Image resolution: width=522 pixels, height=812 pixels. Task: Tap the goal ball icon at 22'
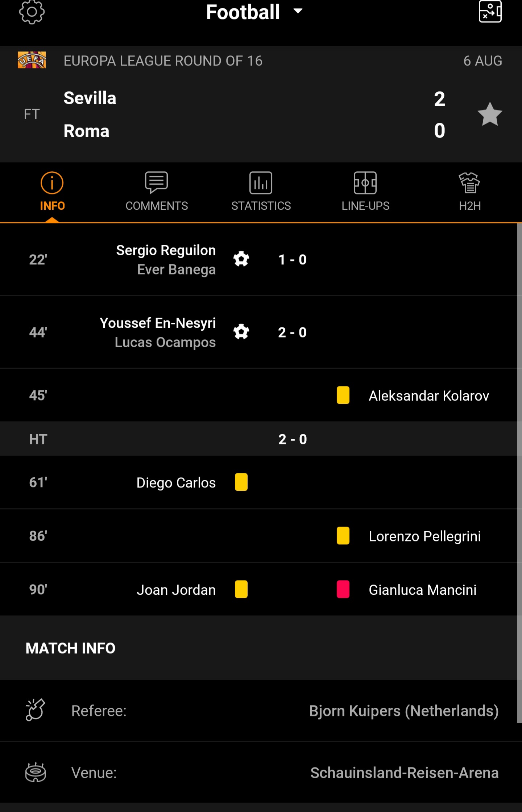[241, 259]
